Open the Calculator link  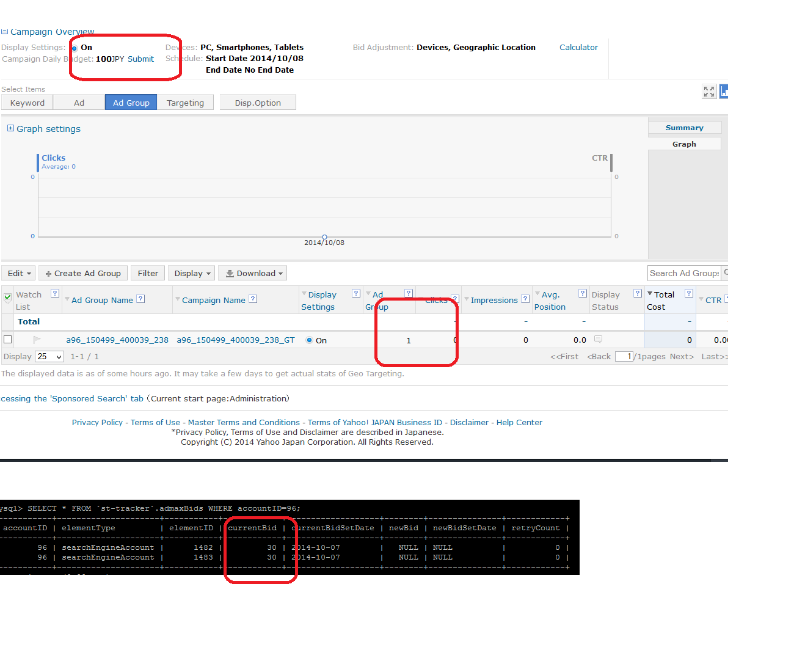(578, 47)
